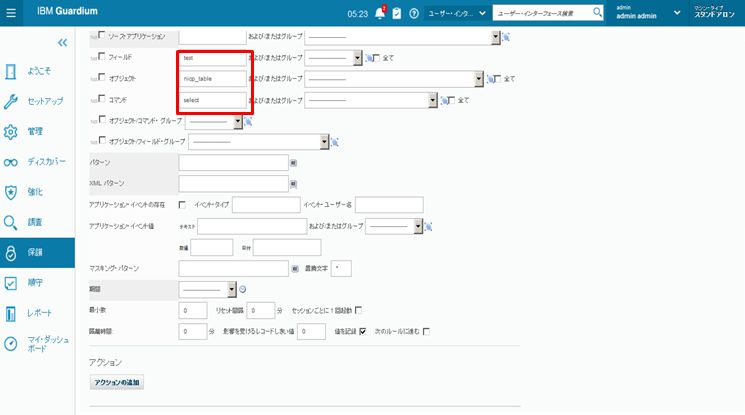Check the 次のルールに進む checkbox
This screenshot has height=415, width=745.
(x=426, y=331)
